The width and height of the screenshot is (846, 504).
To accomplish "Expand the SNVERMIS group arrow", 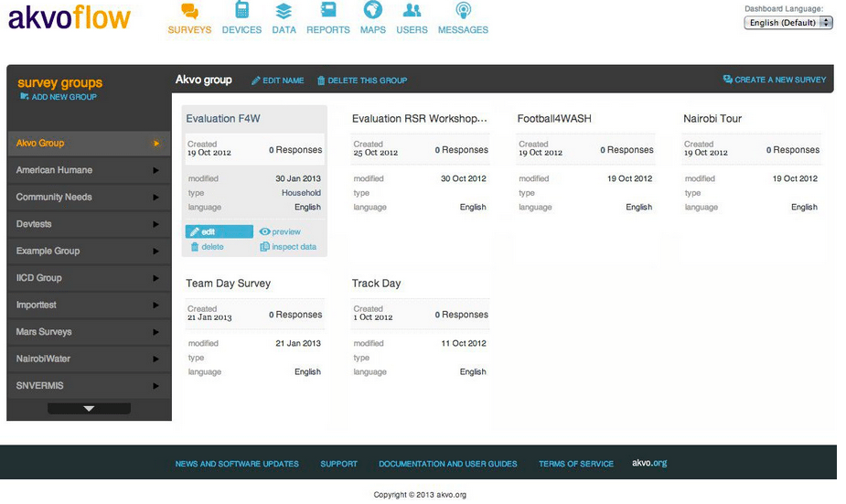I will pyautogui.click(x=155, y=386).
